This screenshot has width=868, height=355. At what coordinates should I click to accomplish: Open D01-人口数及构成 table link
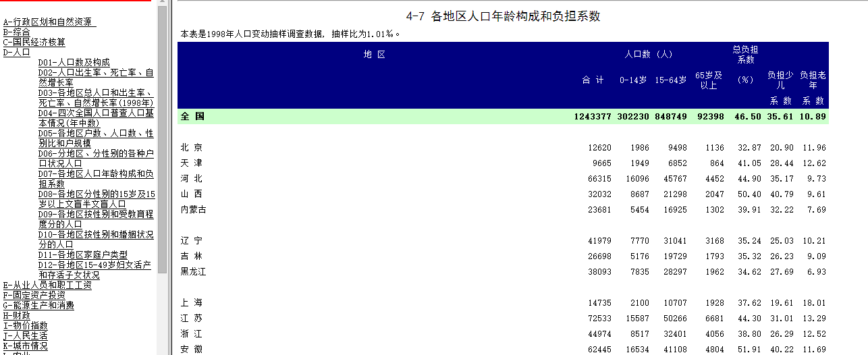click(x=74, y=62)
